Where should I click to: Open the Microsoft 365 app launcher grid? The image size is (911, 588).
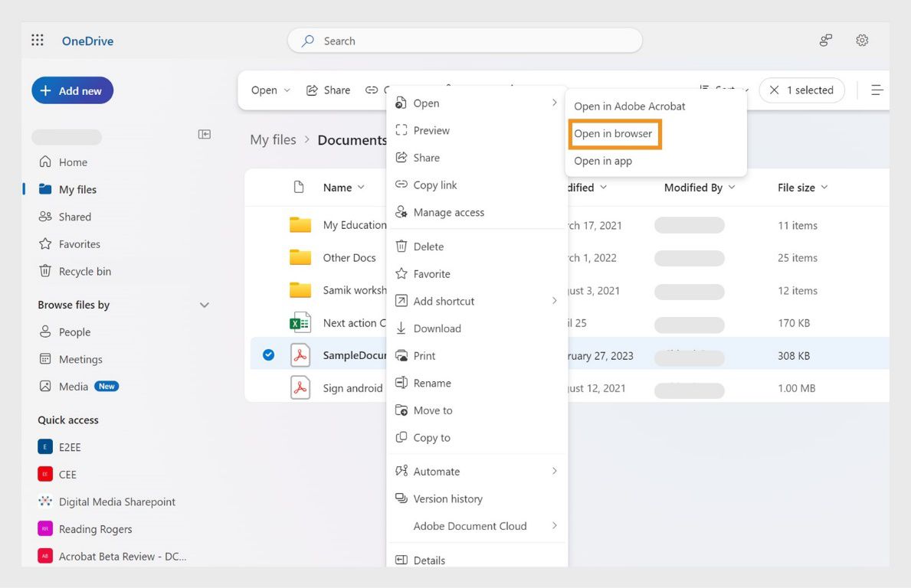(x=37, y=40)
